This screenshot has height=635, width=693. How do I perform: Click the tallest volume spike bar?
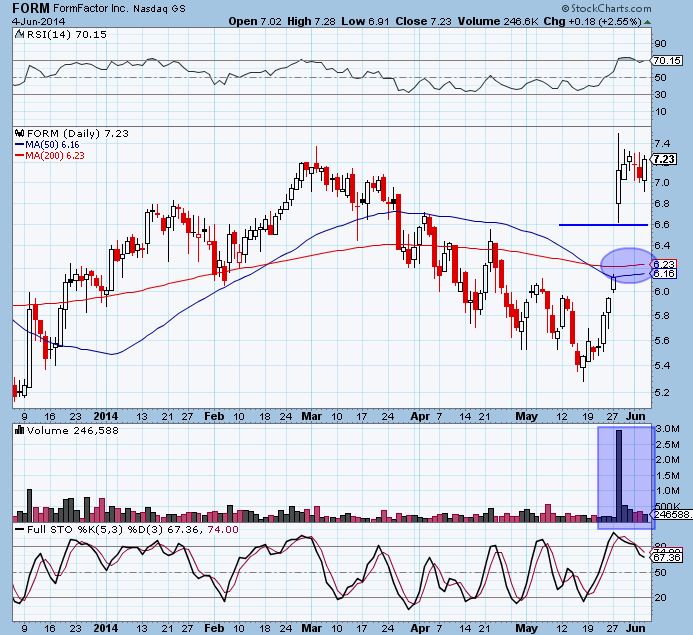pyautogui.click(x=619, y=476)
